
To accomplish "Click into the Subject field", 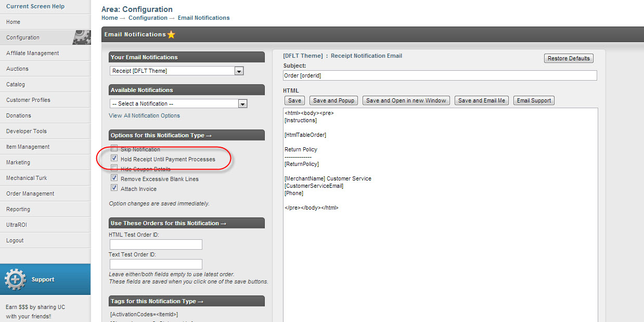I will [x=440, y=75].
